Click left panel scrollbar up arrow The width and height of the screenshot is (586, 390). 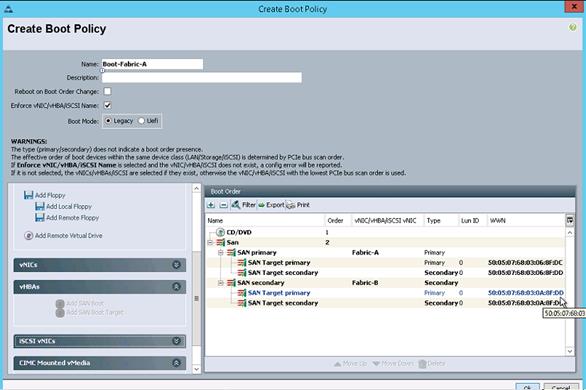click(x=197, y=188)
